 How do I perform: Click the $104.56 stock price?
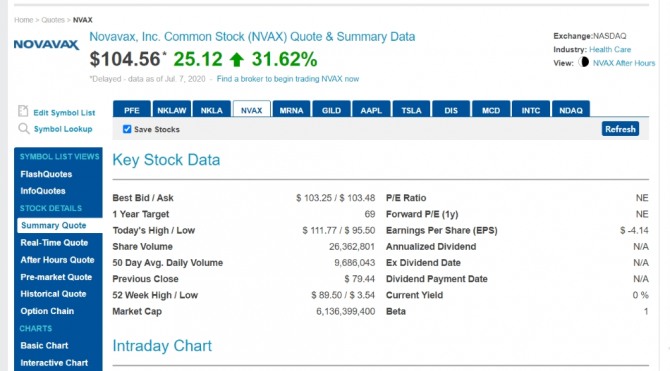point(125,59)
